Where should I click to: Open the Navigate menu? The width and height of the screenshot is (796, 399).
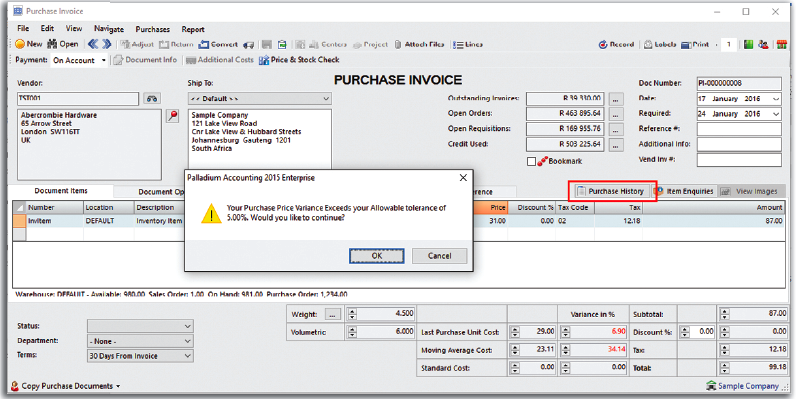click(x=109, y=29)
